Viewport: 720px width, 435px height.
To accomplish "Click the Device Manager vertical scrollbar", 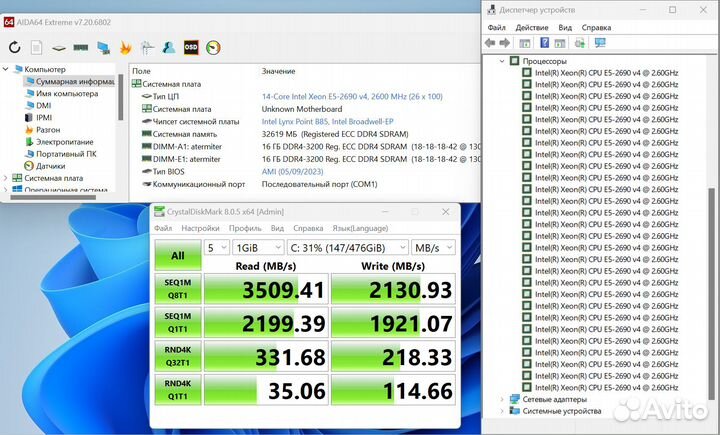I will coord(712,294).
